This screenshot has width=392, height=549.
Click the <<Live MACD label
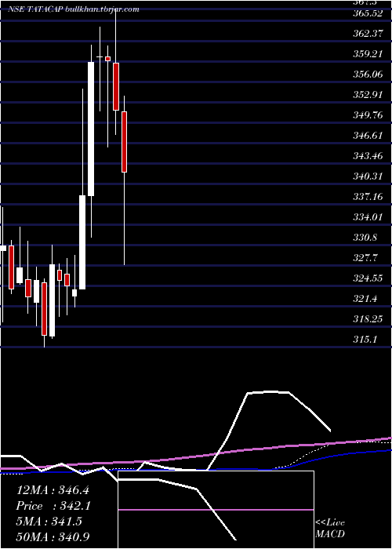(330, 529)
